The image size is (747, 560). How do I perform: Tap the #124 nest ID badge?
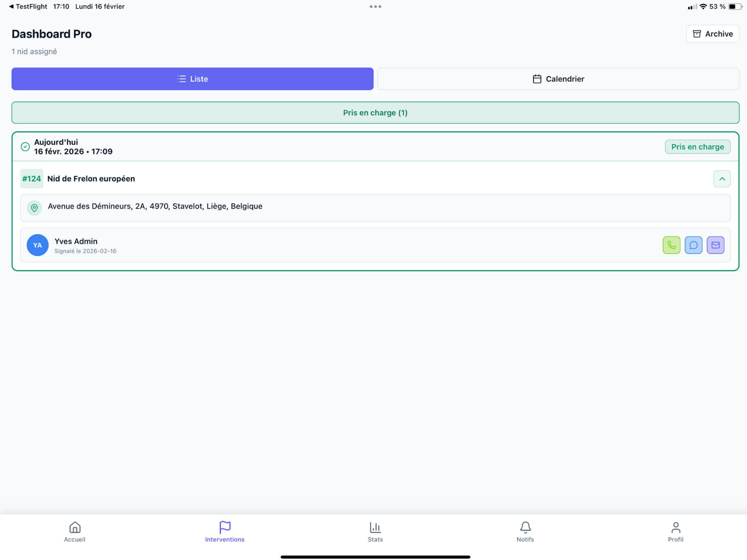click(x=32, y=179)
